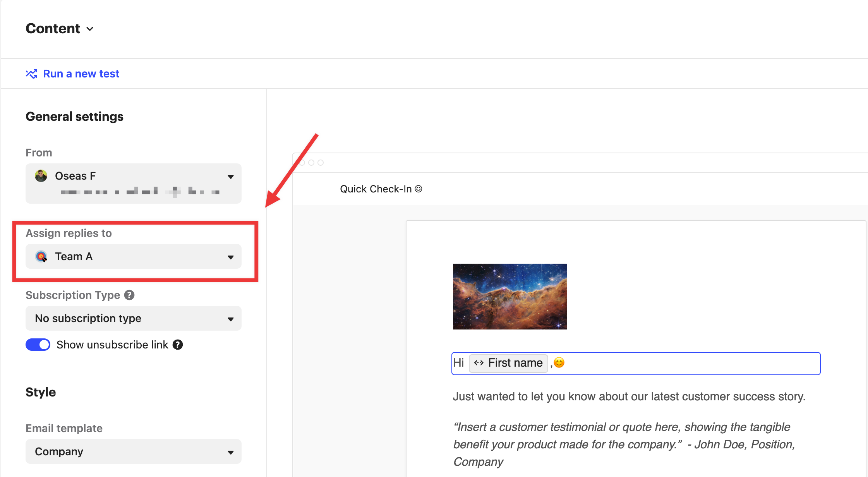Click paragraph about latest customer success story
868x477 pixels.
click(x=629, y=396)
